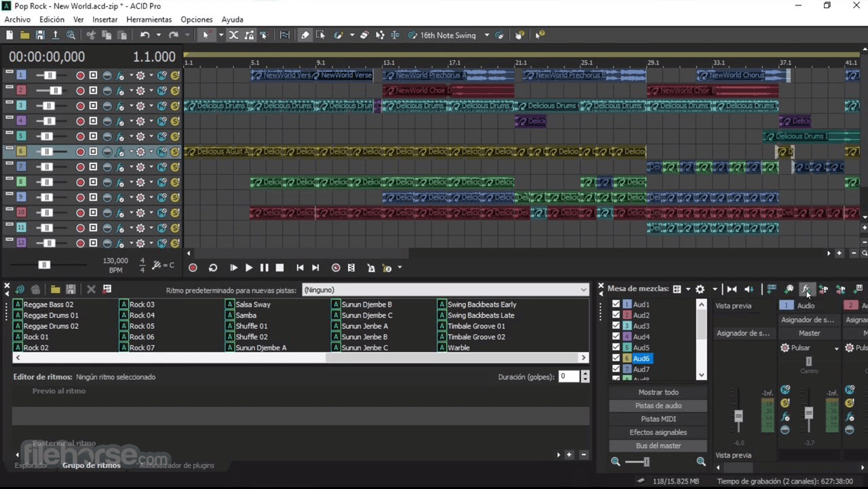
Task: Click Audio 1 channel volume fader
Action: coord(808,413)
